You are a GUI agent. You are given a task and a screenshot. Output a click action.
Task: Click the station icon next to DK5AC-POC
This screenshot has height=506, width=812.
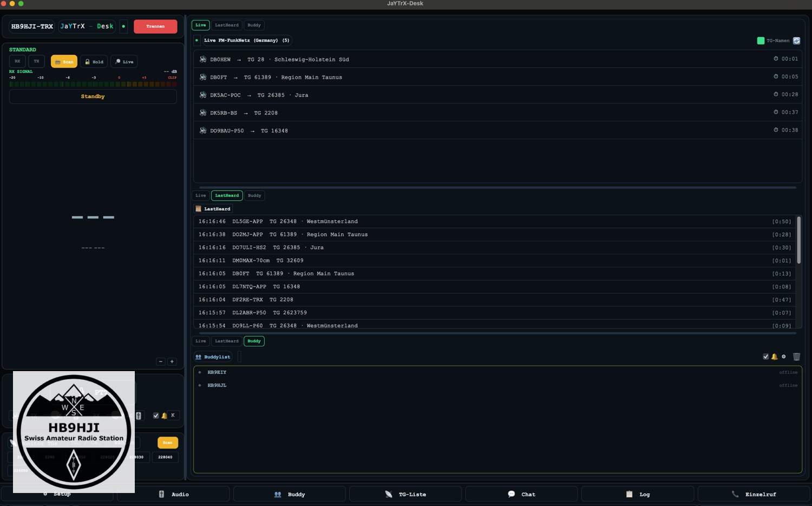203,95
